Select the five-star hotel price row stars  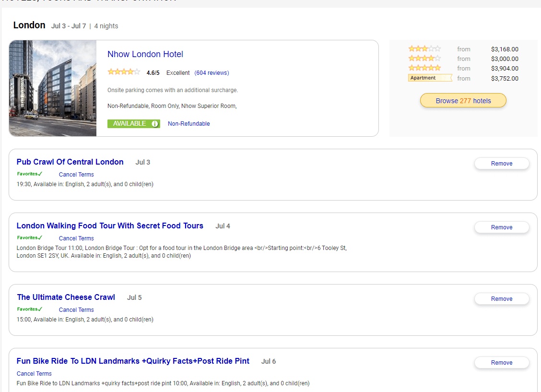(424, 68)
